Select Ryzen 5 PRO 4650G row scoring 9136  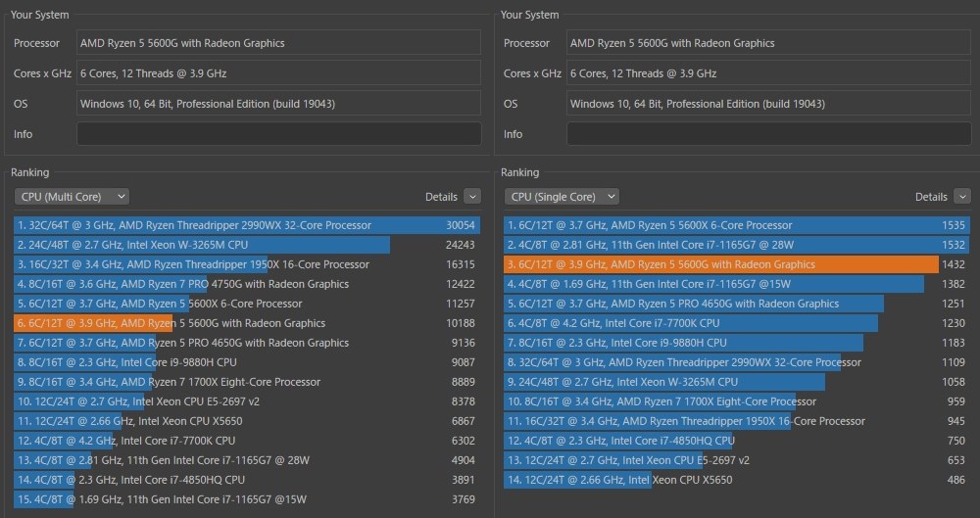pyautogui.click(x=247, y=343)
